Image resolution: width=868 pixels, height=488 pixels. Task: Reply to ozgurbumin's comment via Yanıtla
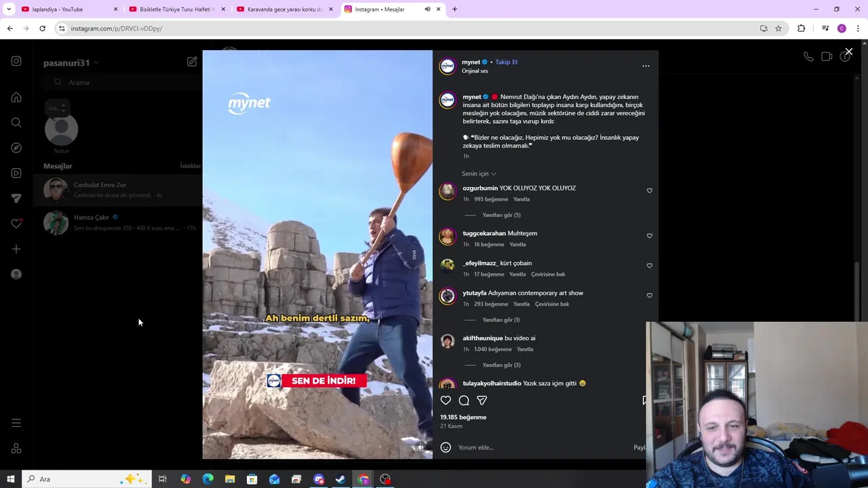coord(521,199)
